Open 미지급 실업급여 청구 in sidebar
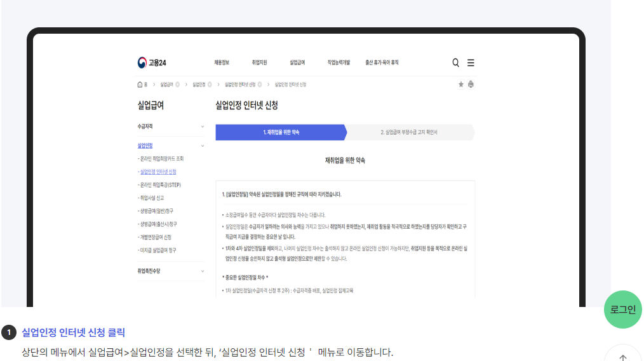The height and width of the screenshot is (361, 644). (x=157, y=250)
